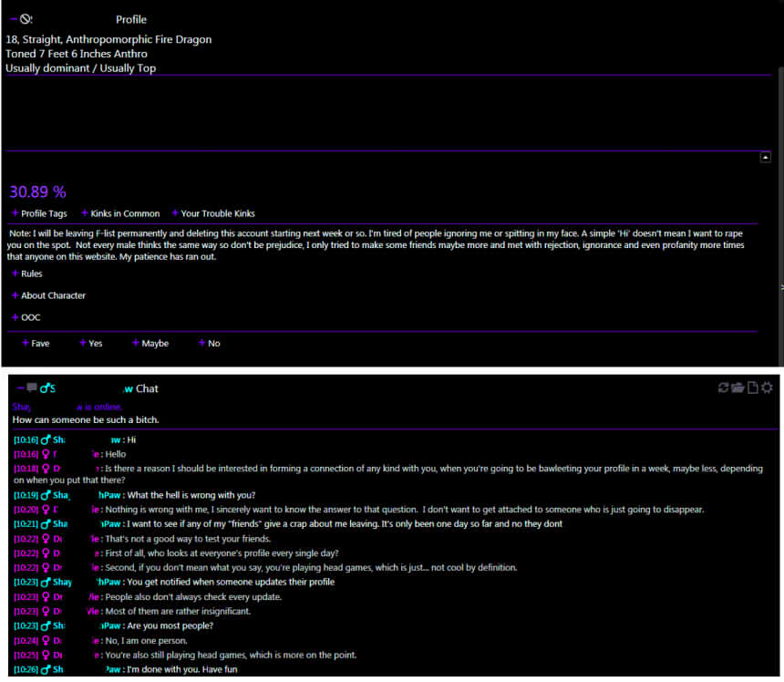This screenshot has height=682, width=784.
Task: Click the document page icon in Chat header
Action: 752,387
